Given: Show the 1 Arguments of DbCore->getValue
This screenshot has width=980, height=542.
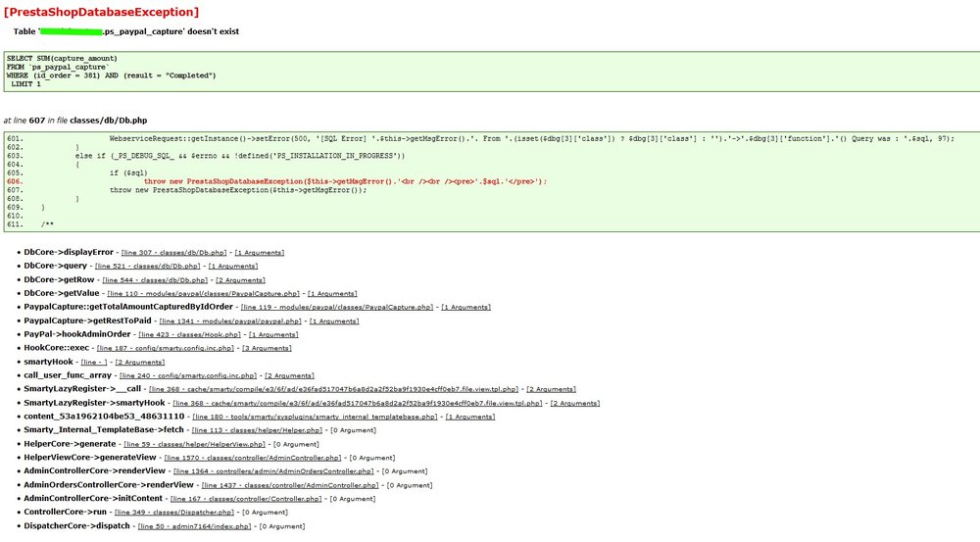Looking at the screenshot, I should pyautogui.click(x=332, y=294).
